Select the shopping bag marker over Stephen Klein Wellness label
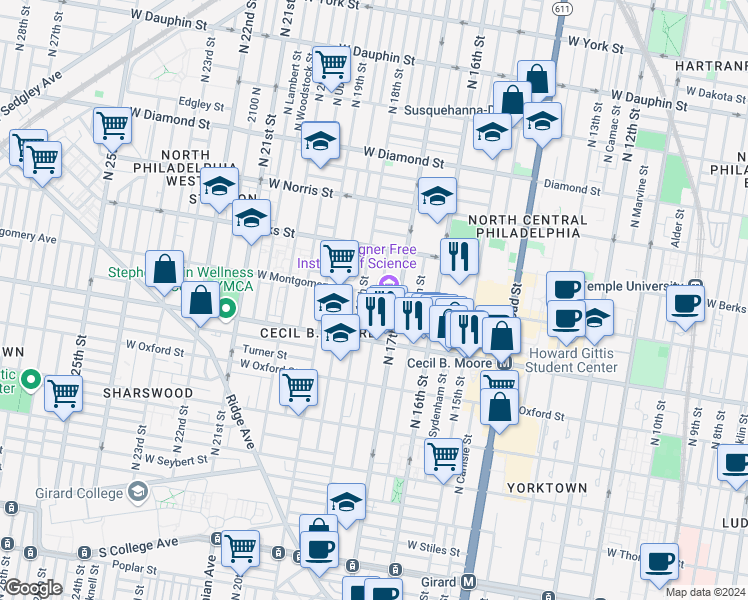 tap(164, 269)
